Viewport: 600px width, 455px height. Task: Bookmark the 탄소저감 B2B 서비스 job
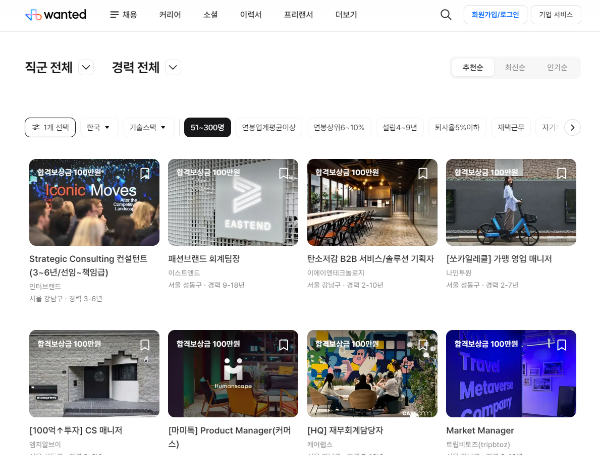pos(423,173)
